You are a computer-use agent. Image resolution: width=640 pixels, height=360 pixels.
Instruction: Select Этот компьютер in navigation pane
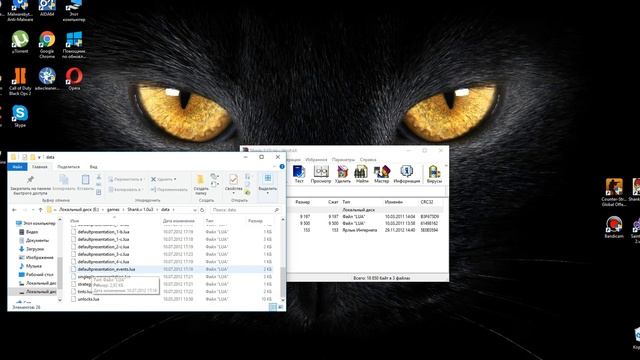point(36,223)
